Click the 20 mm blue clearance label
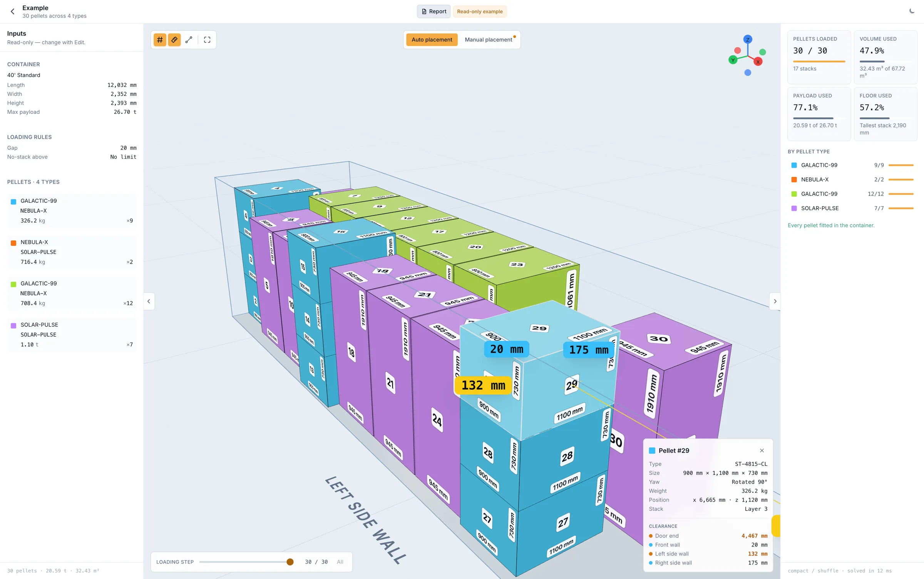Viewport: 924px width, 579px height. coord(506,349)
